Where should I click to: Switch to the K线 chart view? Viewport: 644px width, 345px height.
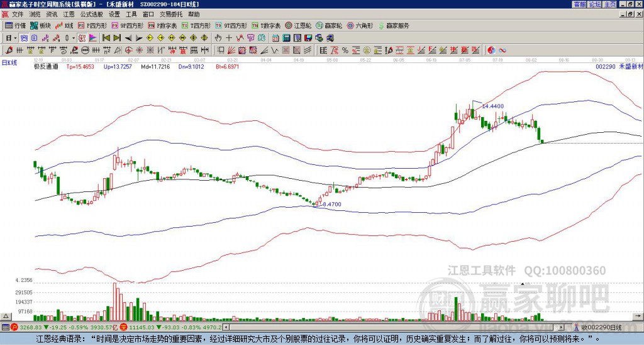tap(64, 25)
